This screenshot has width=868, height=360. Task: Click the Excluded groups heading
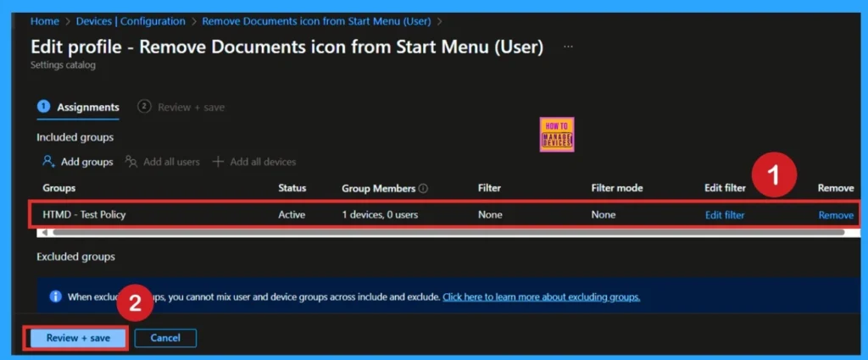point(75,257)
